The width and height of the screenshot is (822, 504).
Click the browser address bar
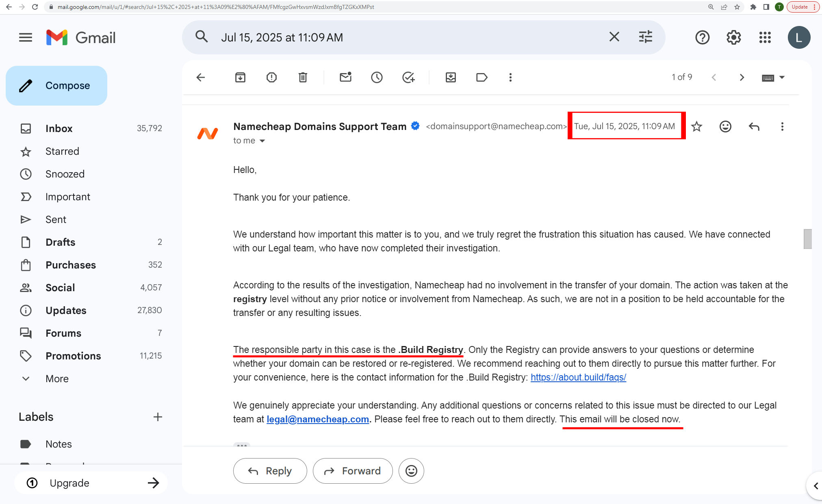pos(374,7)
